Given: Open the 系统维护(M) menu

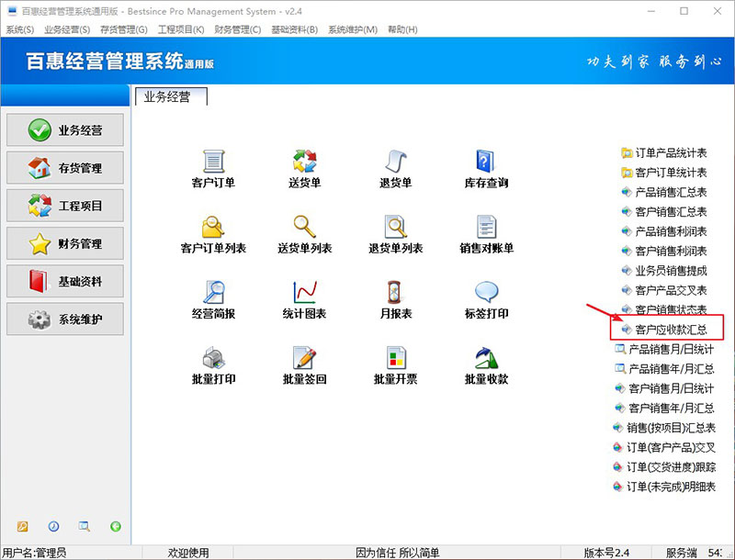Looking at the screenshot, I should [353, 29].
